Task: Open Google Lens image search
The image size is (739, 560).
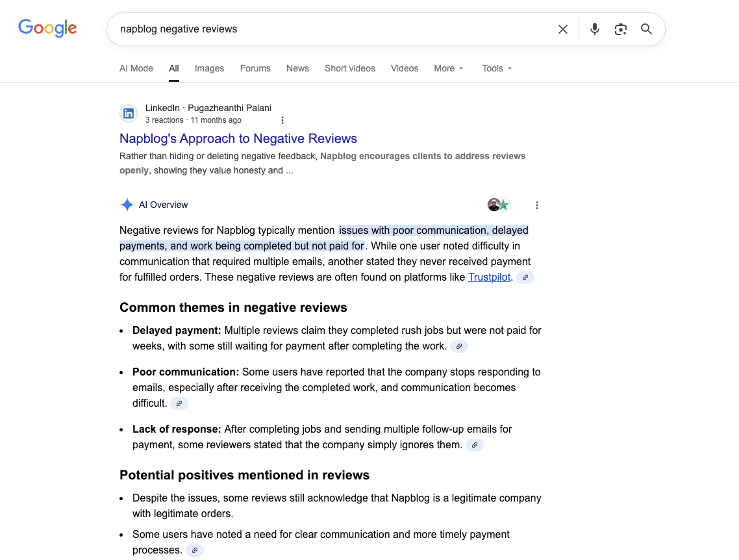Action: (x=620, y=29)
